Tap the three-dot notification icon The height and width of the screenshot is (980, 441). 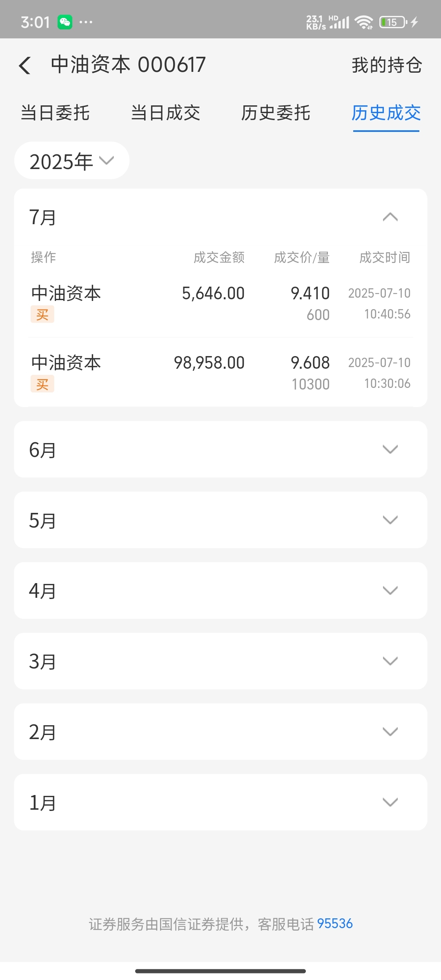86,22
